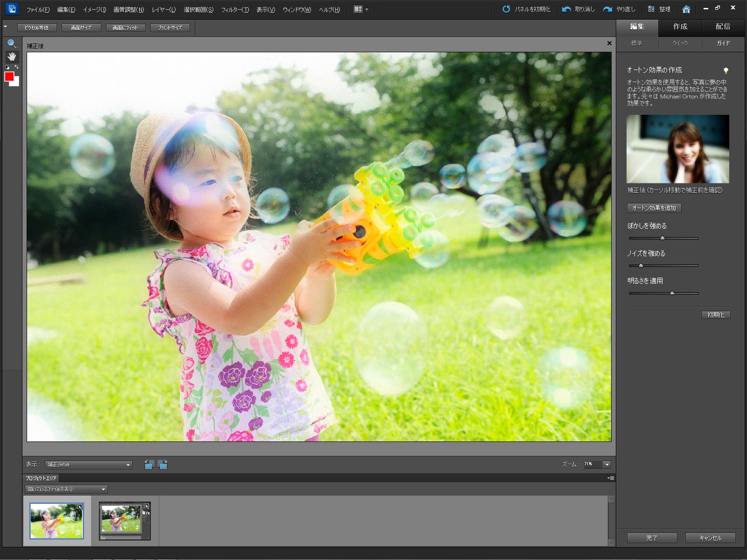Click the ズーム percentage input field
Viewport: 747px width, 560px height.
click(x=592, y=464)
